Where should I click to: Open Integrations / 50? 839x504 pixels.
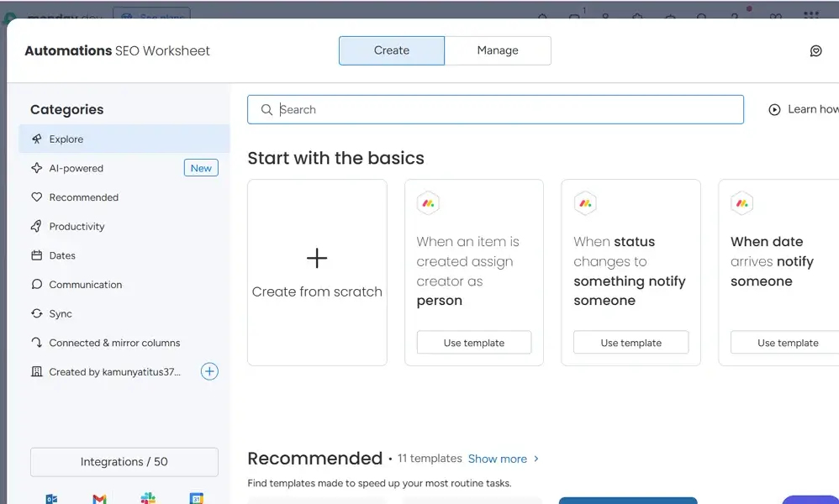tap(124, 461)
